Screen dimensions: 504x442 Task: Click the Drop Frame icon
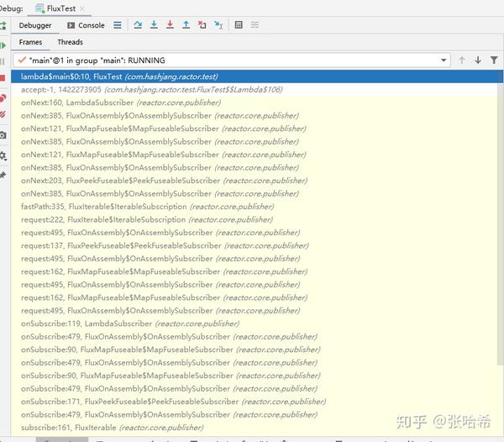click(x=202, y=24)
